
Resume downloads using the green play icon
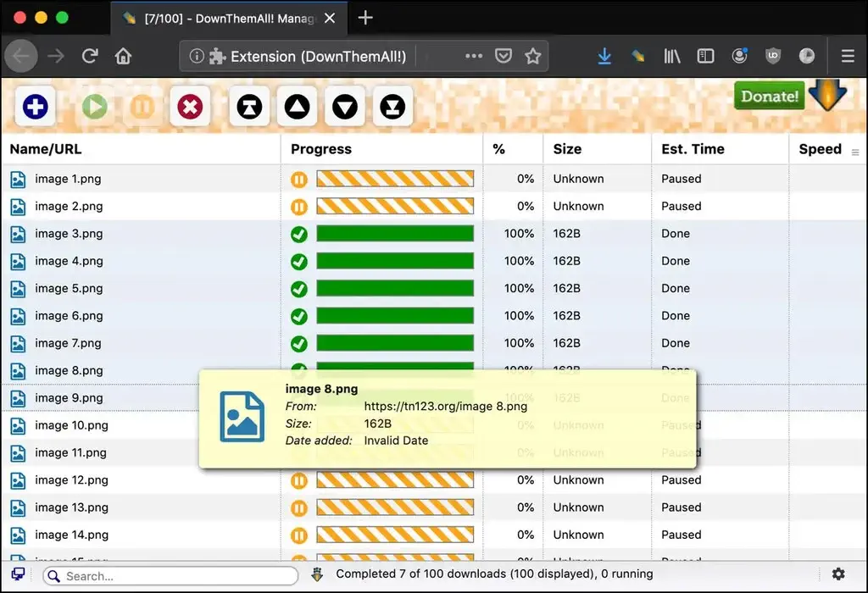click(94, 106)
